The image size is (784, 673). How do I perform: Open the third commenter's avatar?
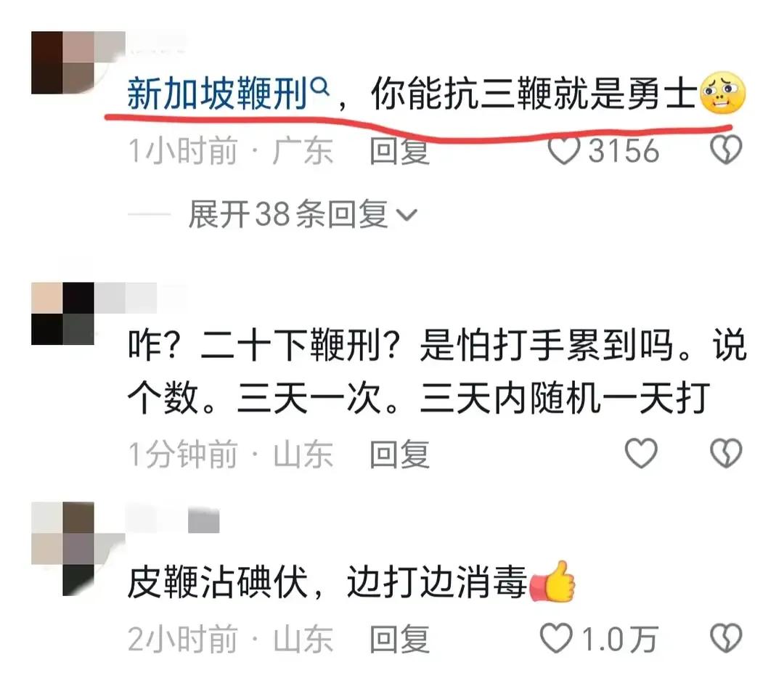63,549
